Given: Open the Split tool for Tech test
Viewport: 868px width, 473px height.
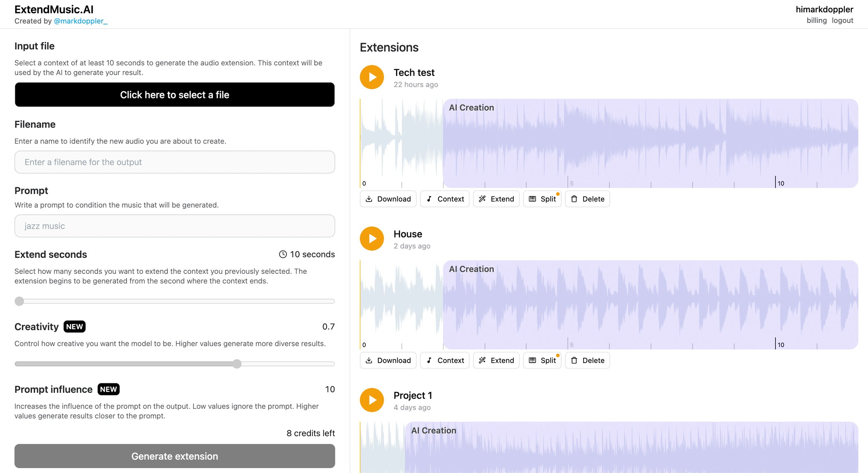Looking at the screenshot, I should click(x=532, y=199).
